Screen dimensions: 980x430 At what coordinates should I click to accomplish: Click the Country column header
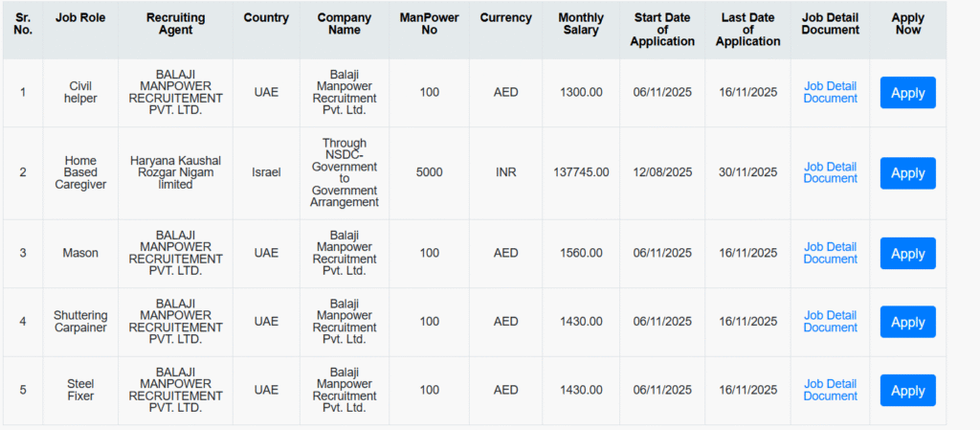[x=266, y=18]
